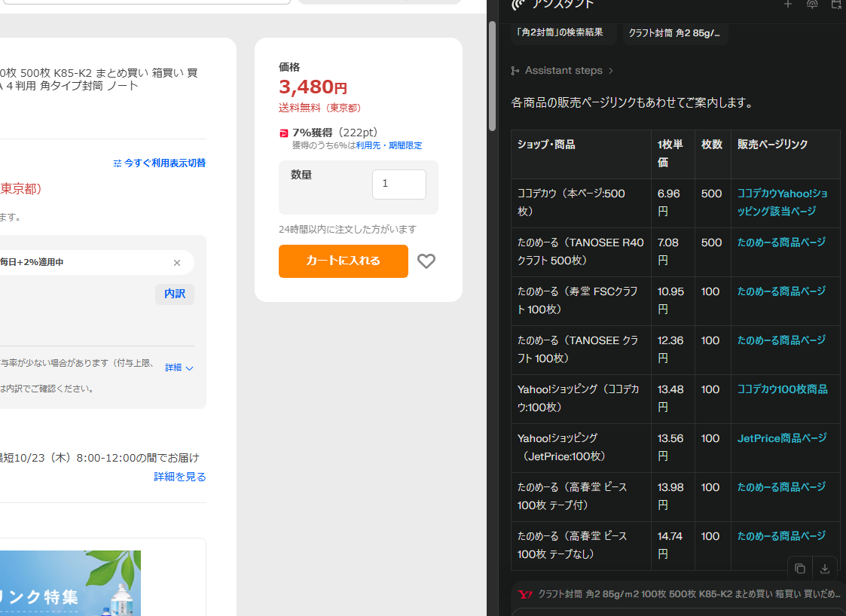Open 詳細を見る delivery details link
Screen dimensions: 846x616
(180, 477)
